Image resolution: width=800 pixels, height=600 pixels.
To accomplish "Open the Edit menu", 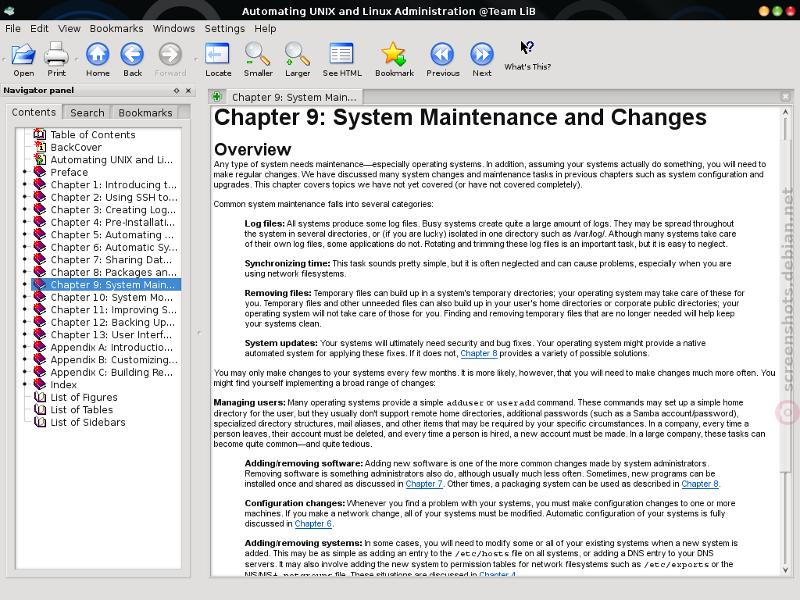I will pos(39,29).
